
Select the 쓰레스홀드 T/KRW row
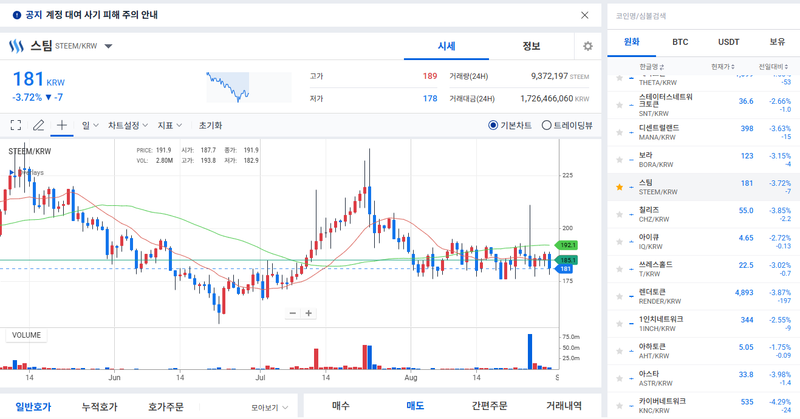tap(704, 269)
